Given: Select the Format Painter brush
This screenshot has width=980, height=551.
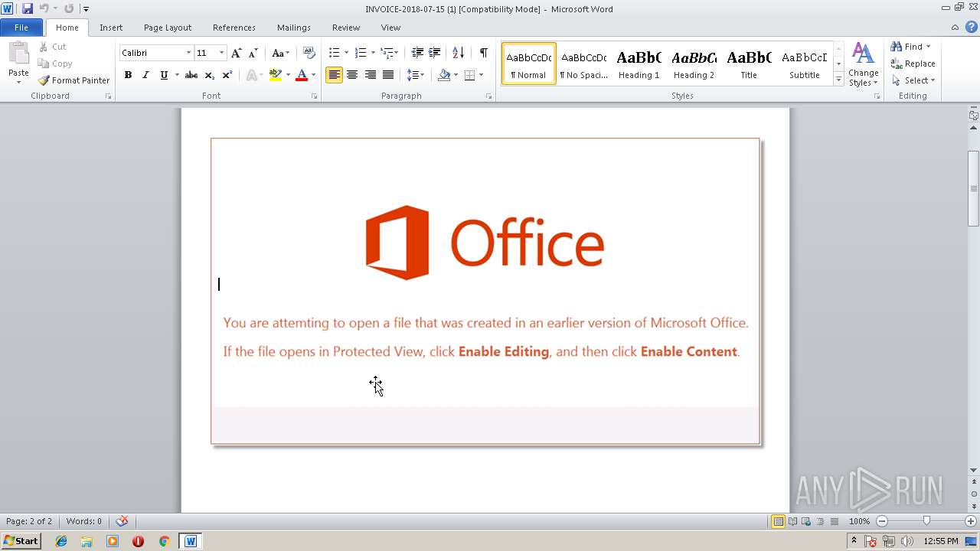Looking at the screenshot, I should [x=74, y=80].
